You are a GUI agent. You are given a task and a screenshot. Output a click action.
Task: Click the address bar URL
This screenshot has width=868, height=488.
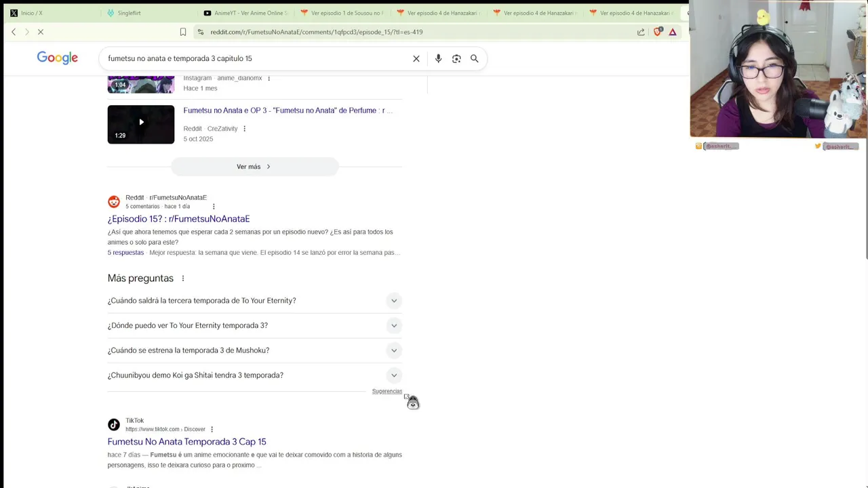[x=316, y=32]
